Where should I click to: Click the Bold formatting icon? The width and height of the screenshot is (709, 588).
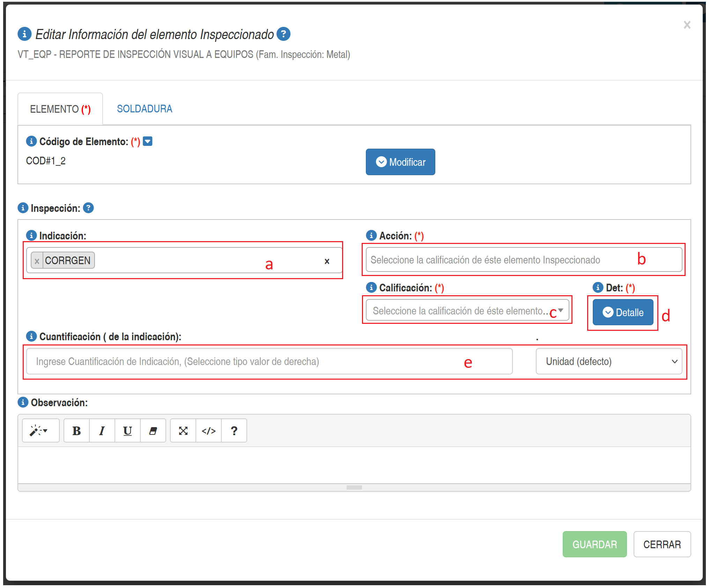pyautogui.click(x=76, y=431)
